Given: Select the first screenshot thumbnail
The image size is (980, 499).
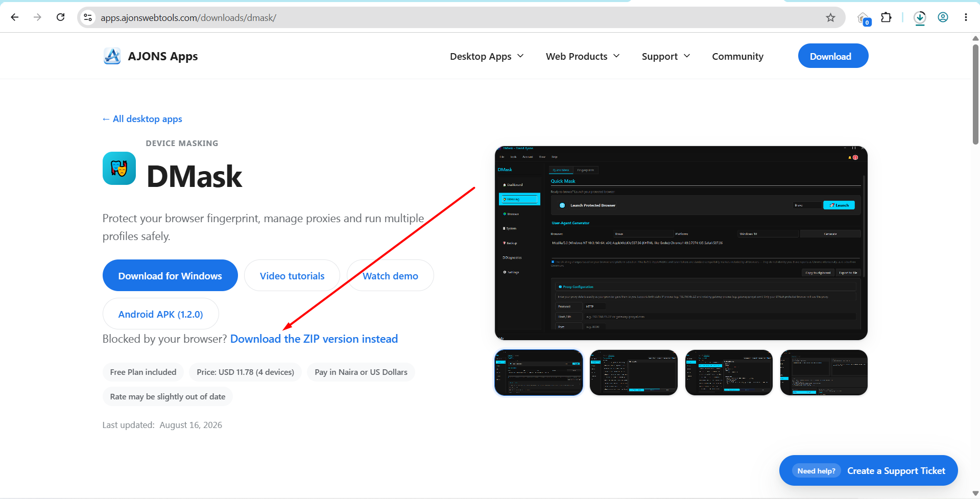Looking at the screenshot, I should tap(538, 372).
